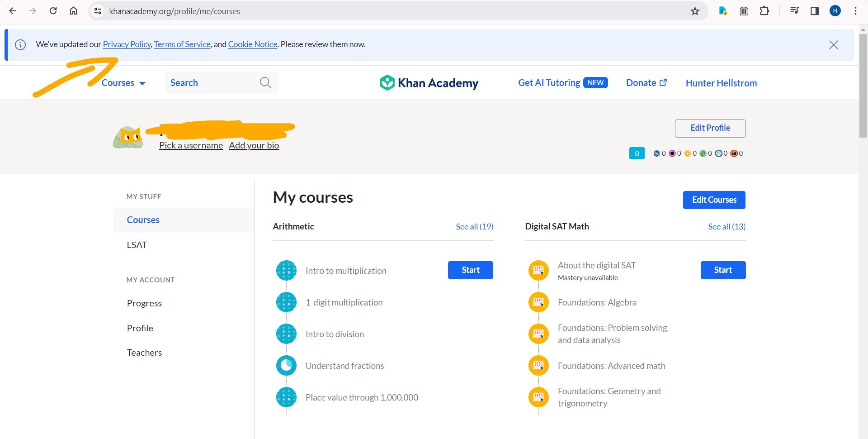Open the updated Privacy Policy link
868x439 pixels.
[x=127, y=44]
